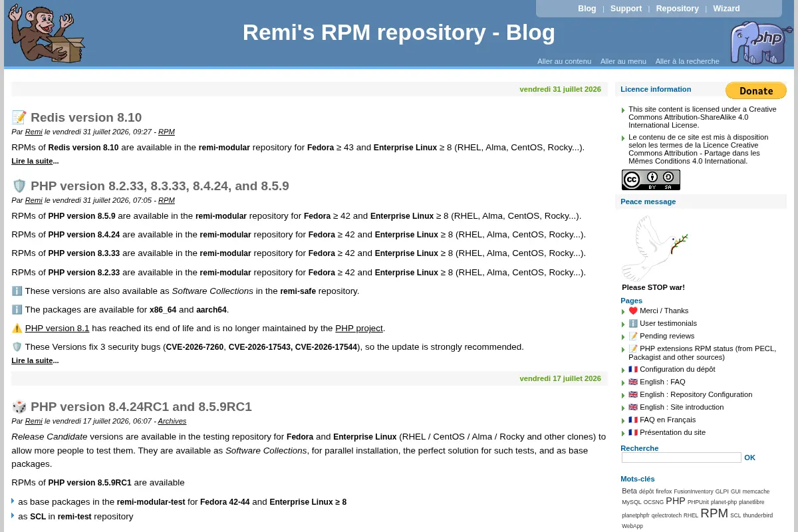Click 'Lire la suite' under the Redis post
Screen dimensions: 798x532
point(35,161)
